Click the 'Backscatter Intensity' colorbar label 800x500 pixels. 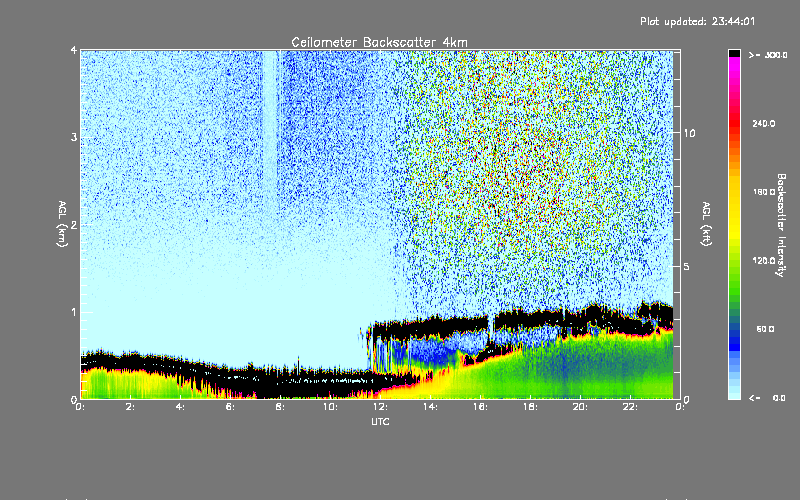[781, 225]
